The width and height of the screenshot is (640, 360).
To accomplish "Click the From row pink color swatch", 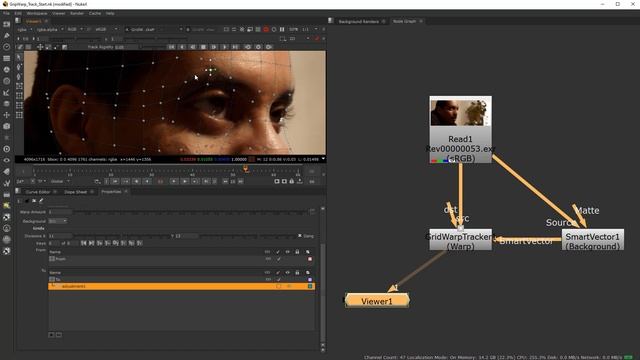I will click(x=310, y=259).
